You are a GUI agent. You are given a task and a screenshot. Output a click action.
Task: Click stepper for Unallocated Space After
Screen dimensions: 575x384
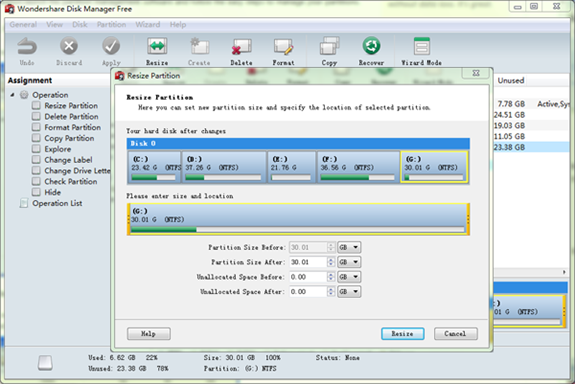coord(331,292)
